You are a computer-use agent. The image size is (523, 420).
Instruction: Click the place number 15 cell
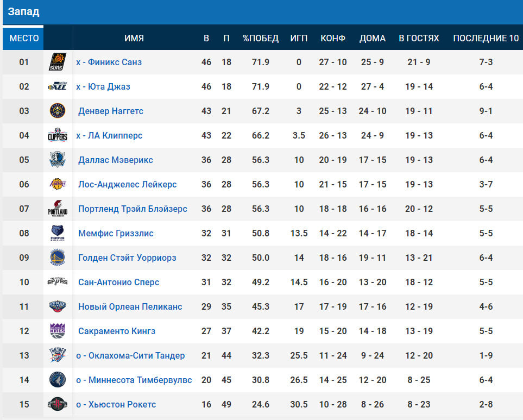coord(24,404)
